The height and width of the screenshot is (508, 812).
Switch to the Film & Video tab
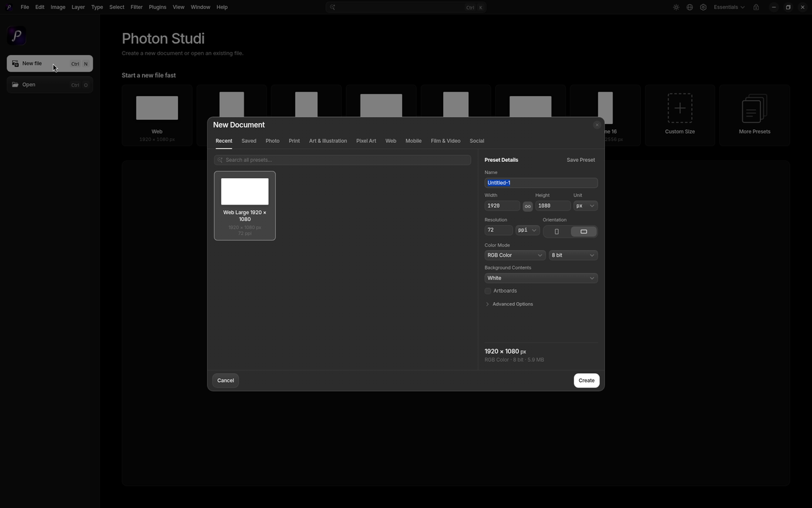[445, 141]
